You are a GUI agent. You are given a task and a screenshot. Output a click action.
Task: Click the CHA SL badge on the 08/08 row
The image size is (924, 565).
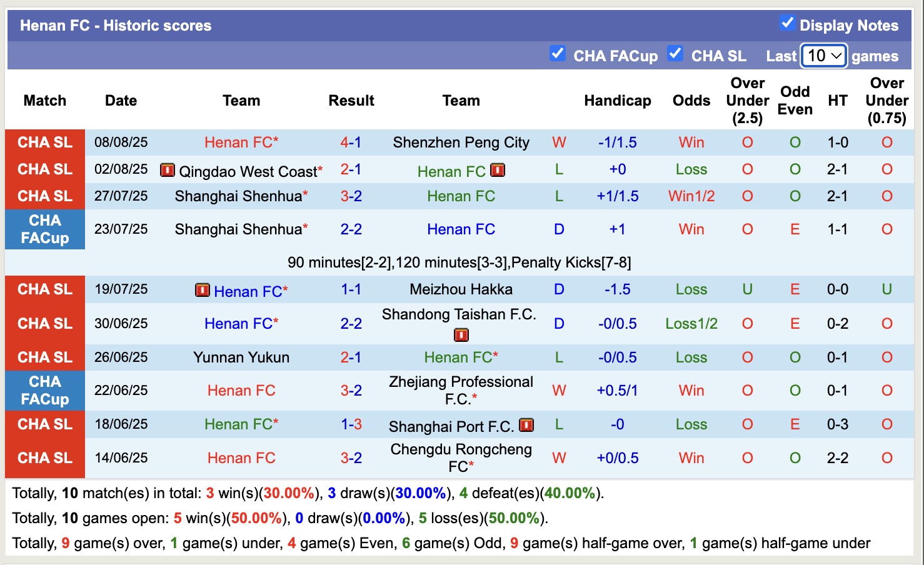coord(44,142)
